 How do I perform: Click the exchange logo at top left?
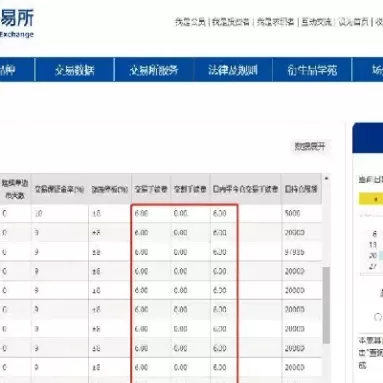17,23
